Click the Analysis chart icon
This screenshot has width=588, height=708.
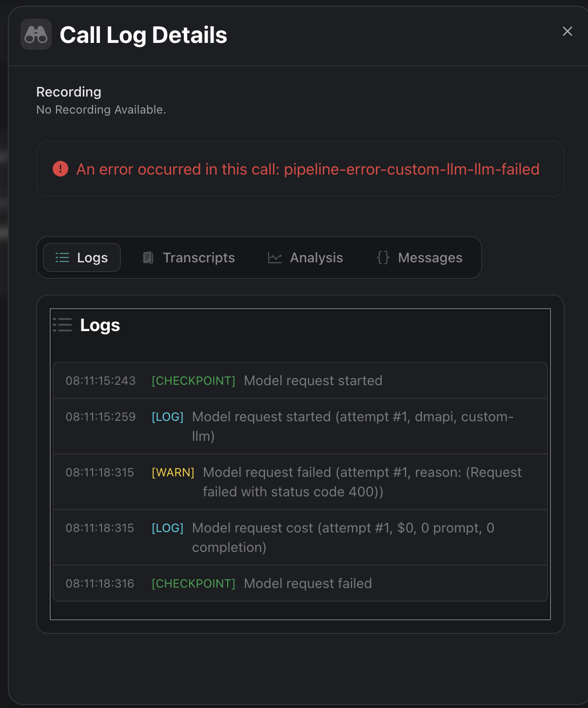click(x=275, y=257)
